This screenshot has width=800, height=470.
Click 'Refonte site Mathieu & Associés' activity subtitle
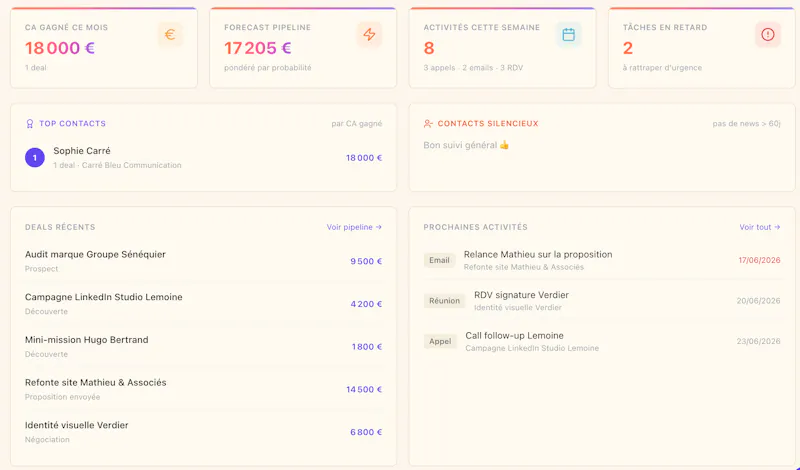[523, 267]
